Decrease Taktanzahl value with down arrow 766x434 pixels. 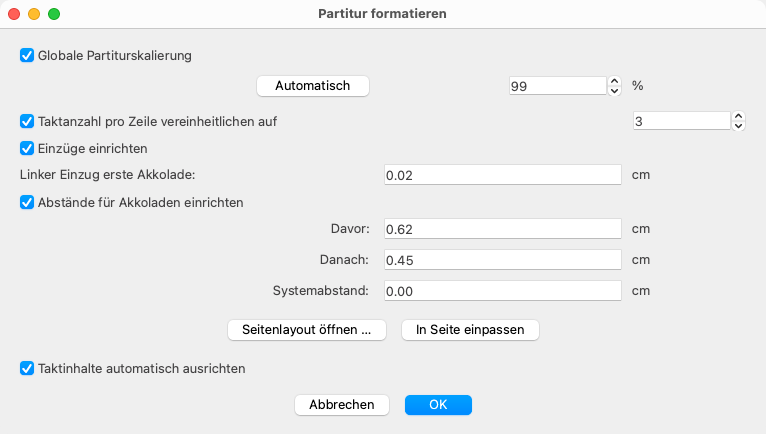tap(739, 126)
